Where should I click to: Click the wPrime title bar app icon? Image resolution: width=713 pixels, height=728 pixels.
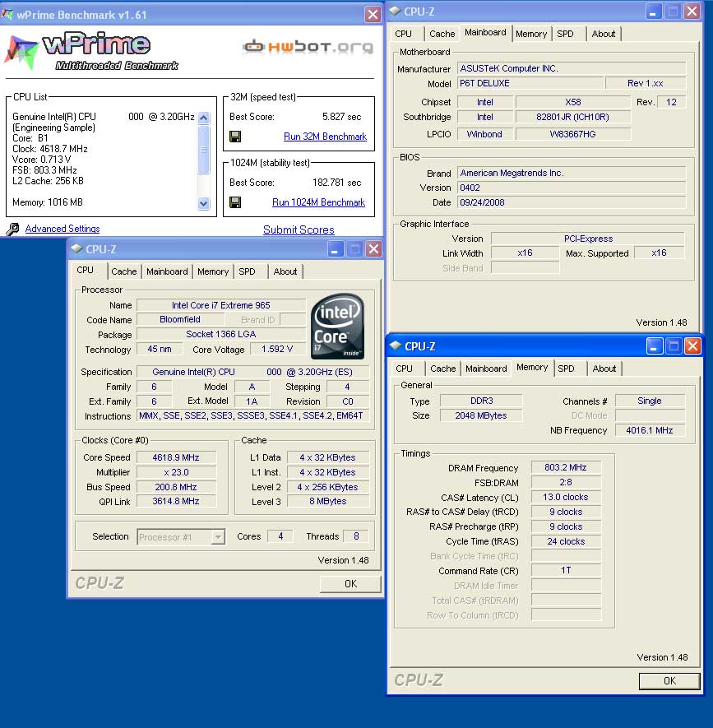(7, 14)
